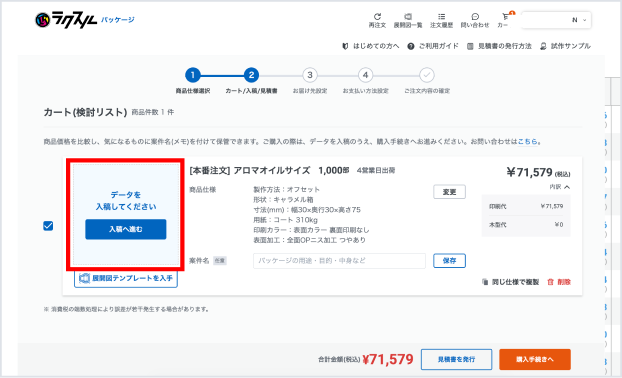Screen dimensions: 622x378
Task: Open 見積書の発行方法 link
Action: (499, 46)
